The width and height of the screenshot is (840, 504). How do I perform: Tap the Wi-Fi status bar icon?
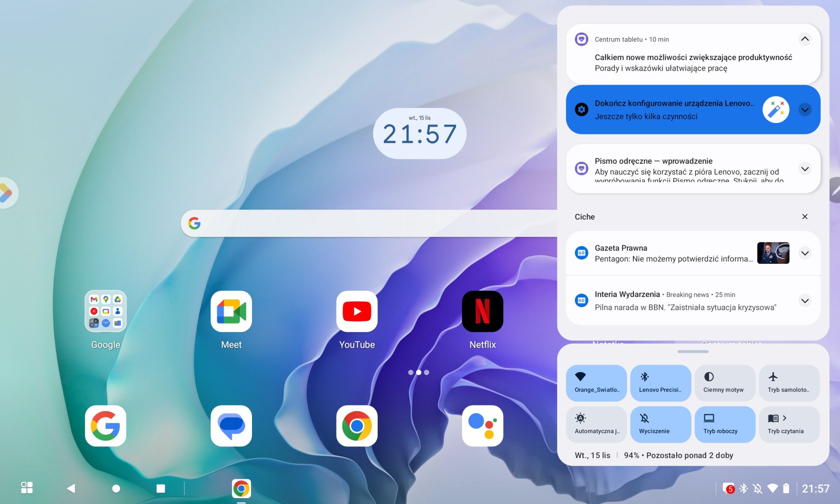tap(772, 488)
